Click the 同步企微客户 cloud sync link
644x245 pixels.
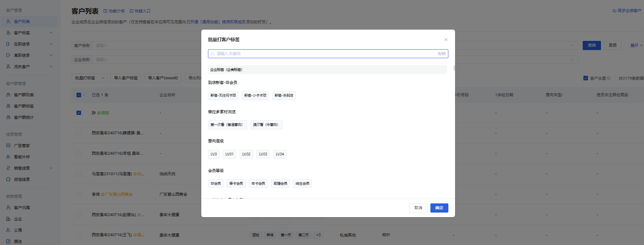[627, 11]
